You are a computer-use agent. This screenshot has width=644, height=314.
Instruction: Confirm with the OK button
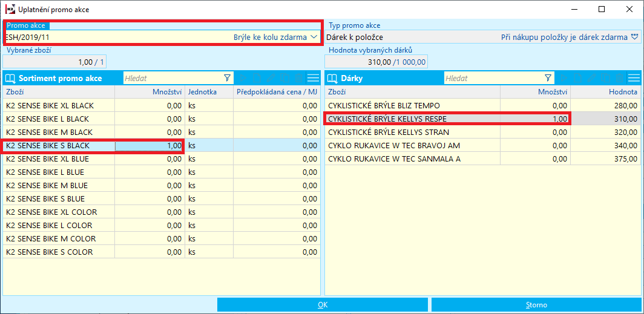[323, 305]
